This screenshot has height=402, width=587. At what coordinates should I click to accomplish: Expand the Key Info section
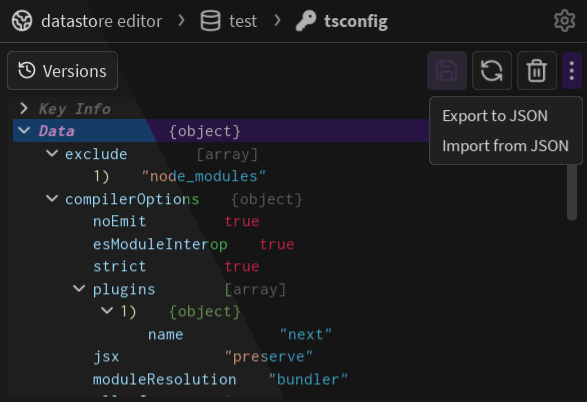coord(24,109)
